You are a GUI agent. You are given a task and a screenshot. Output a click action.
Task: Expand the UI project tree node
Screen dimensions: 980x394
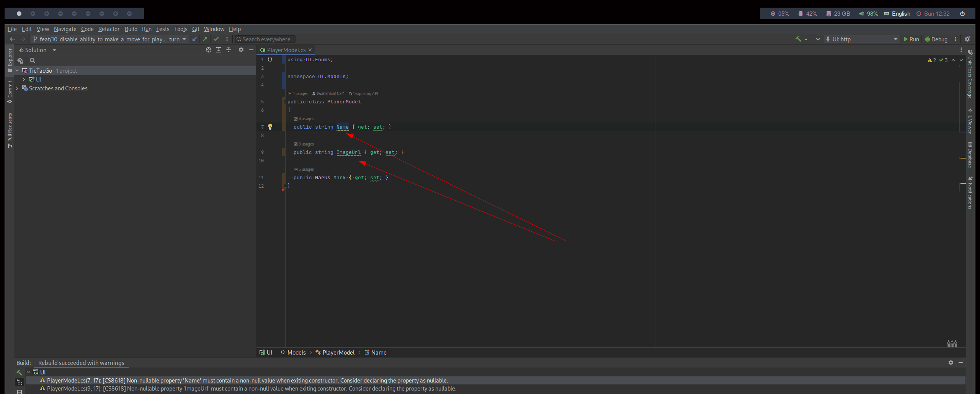point(24,79)
